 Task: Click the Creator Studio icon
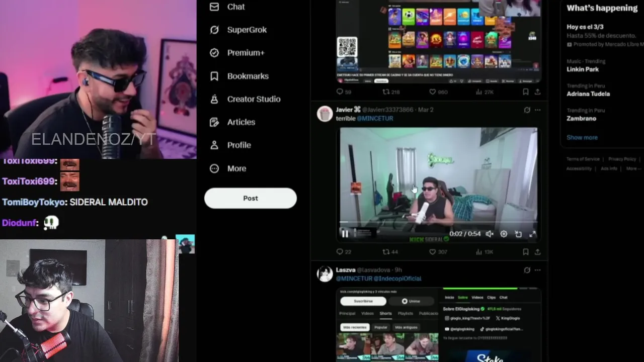[x=214, y=99]
